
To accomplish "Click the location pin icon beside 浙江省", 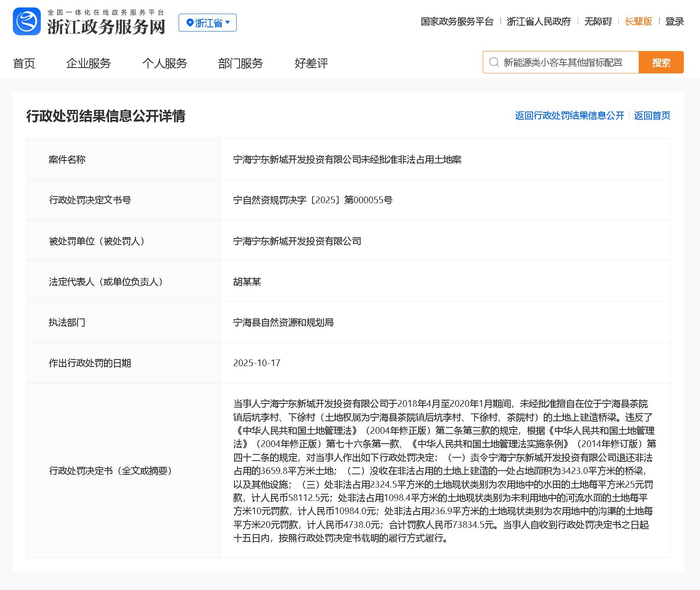I will [190, 23].
